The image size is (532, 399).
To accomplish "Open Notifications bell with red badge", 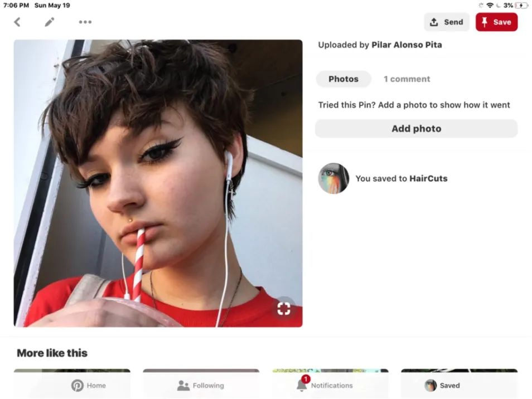I will 325,385.
